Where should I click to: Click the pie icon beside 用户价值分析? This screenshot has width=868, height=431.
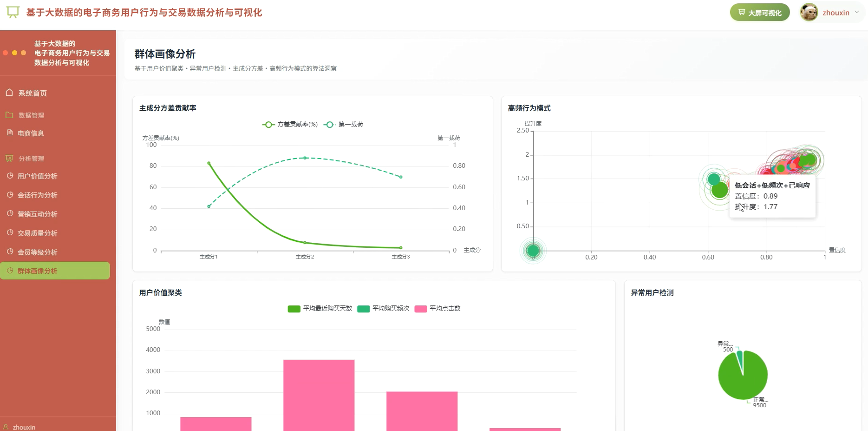(x=10, y=176)
